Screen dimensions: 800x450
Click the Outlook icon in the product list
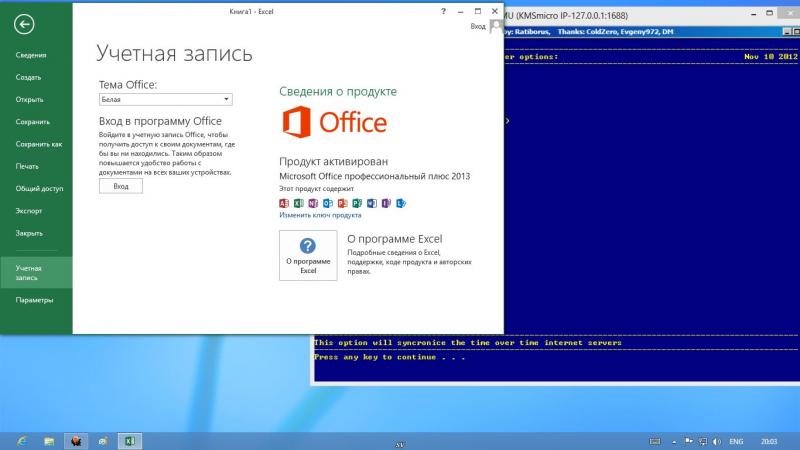pyautogui.click(x=328, y=203)
